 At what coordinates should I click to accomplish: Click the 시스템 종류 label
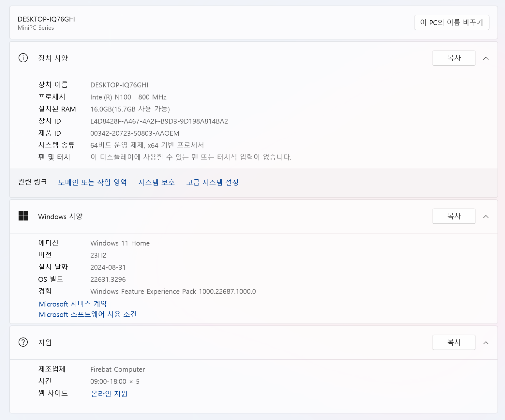(x=56, y=145)
